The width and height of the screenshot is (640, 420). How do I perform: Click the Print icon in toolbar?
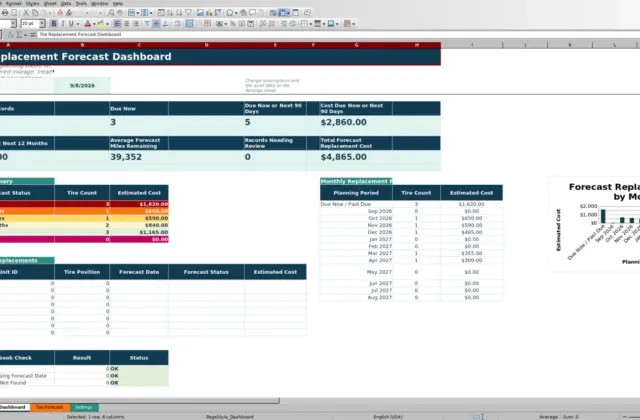(5, 13)
